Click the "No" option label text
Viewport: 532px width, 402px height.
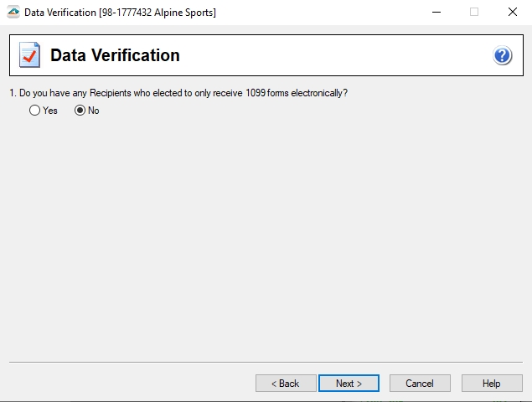tap(94, 111)
